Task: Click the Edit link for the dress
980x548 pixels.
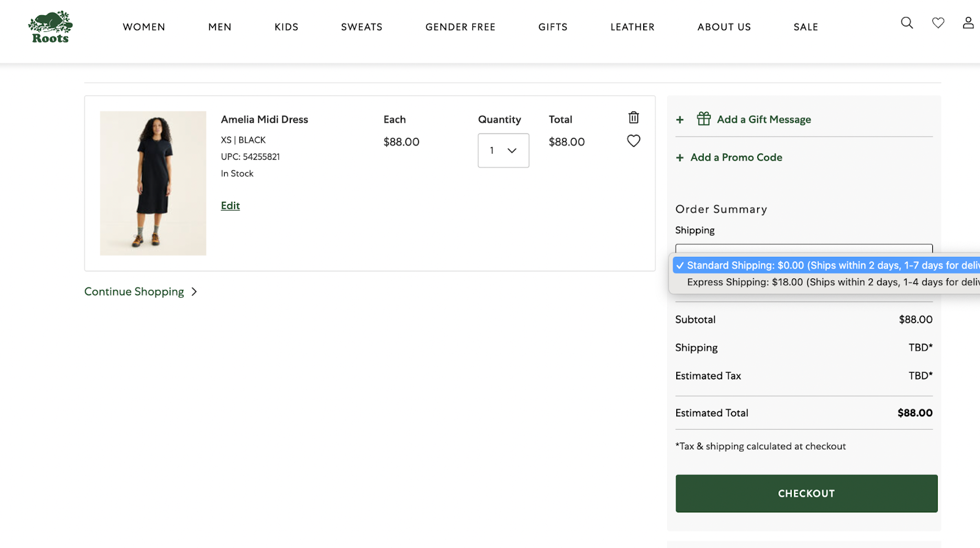Action: (230, 206)
